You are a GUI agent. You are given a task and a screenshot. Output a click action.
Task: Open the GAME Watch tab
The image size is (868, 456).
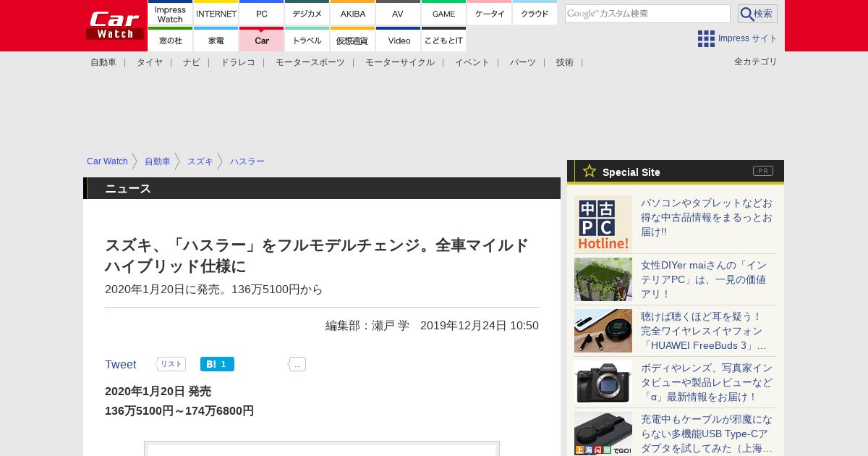coord(444,12)
